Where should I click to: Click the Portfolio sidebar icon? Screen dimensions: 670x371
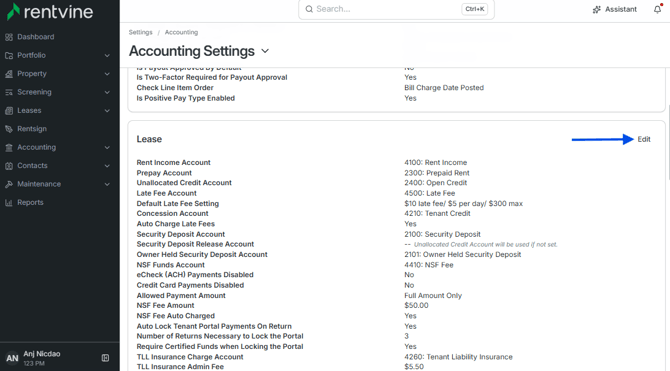click(x=9, y=56)
